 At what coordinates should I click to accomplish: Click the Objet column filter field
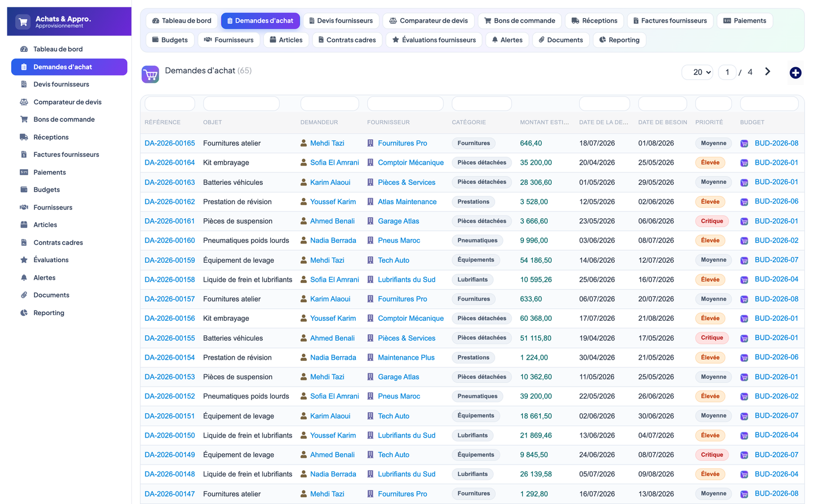pos(241,104)
